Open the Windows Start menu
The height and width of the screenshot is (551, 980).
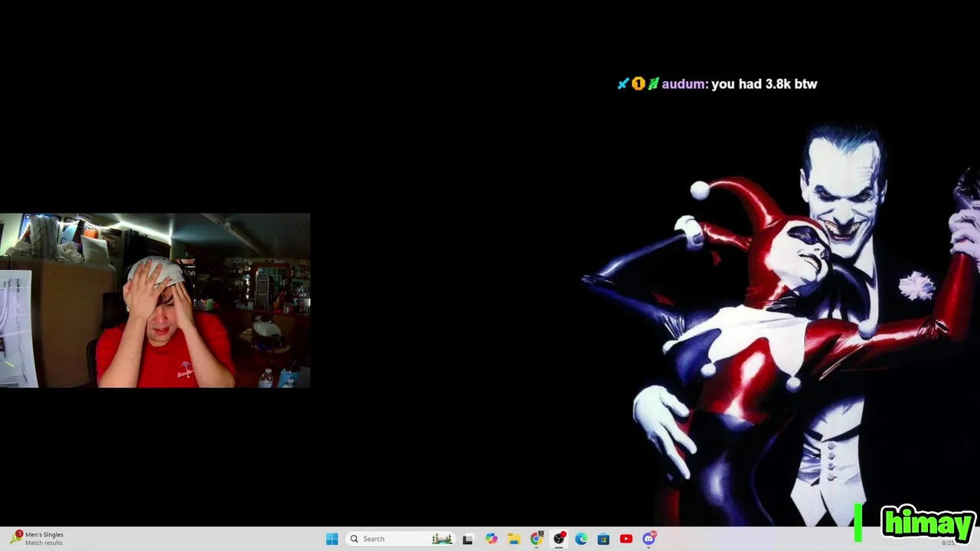pyautogui.click(x=332, y=539)
